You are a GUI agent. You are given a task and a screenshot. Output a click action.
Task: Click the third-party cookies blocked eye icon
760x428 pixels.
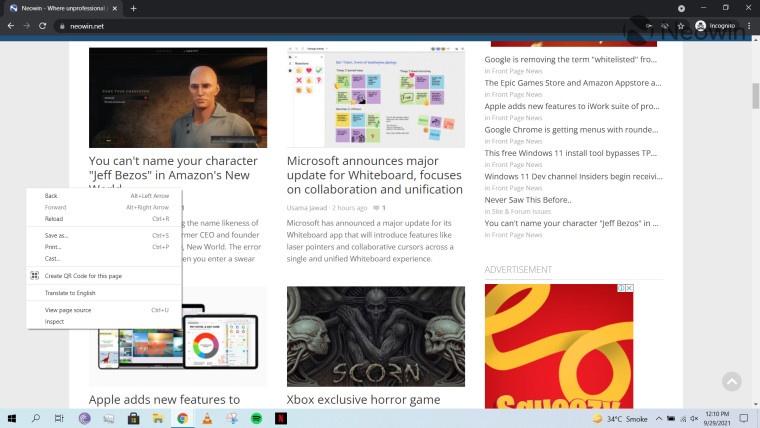(665, 26)
